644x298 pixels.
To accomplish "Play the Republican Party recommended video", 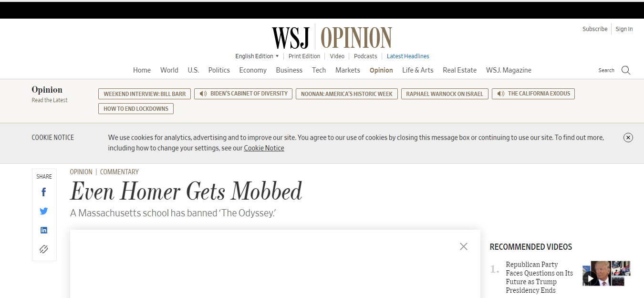I will [590, 278].
